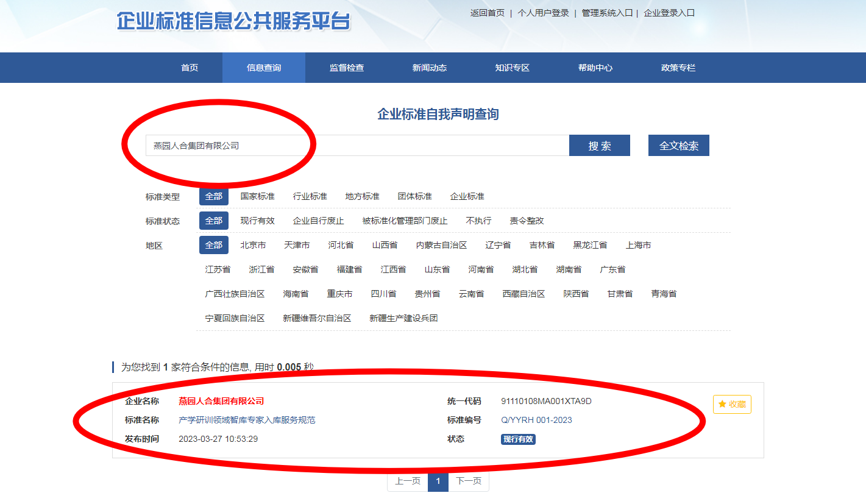
Task: Click the 管理系统入口 link
Action: click(607, 13)
